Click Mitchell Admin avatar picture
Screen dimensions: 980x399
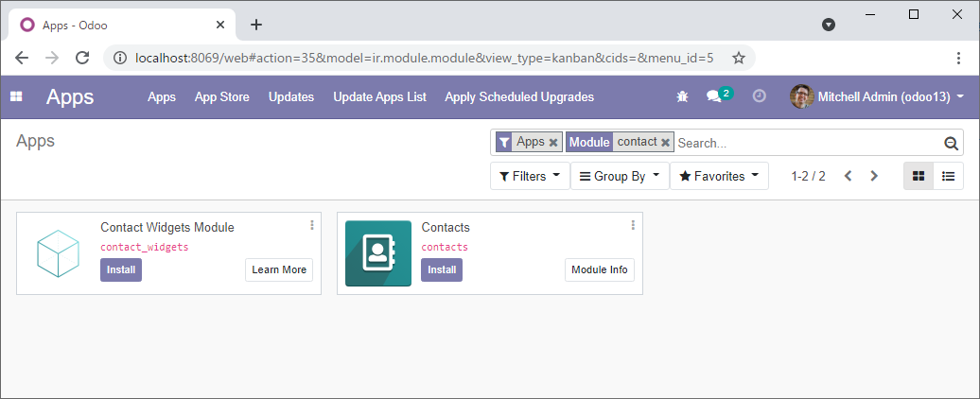click(802, 96)
